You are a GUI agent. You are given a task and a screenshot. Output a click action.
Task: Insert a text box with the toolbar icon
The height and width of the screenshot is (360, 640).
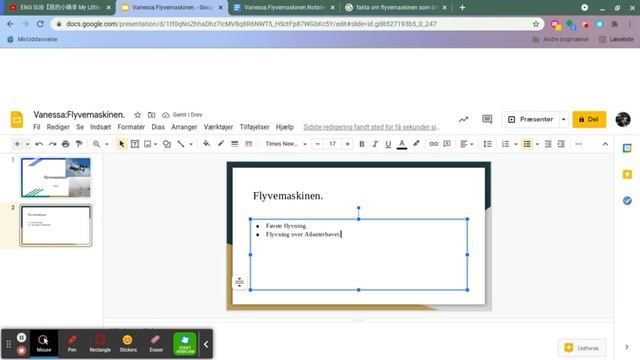point(135,144)
